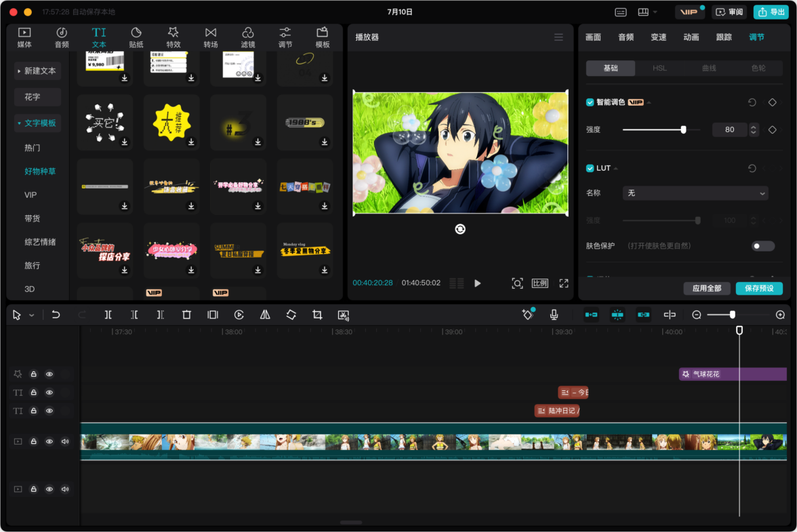Open the crop tool
The image size is (797, 532).
(x=317, y=315)
